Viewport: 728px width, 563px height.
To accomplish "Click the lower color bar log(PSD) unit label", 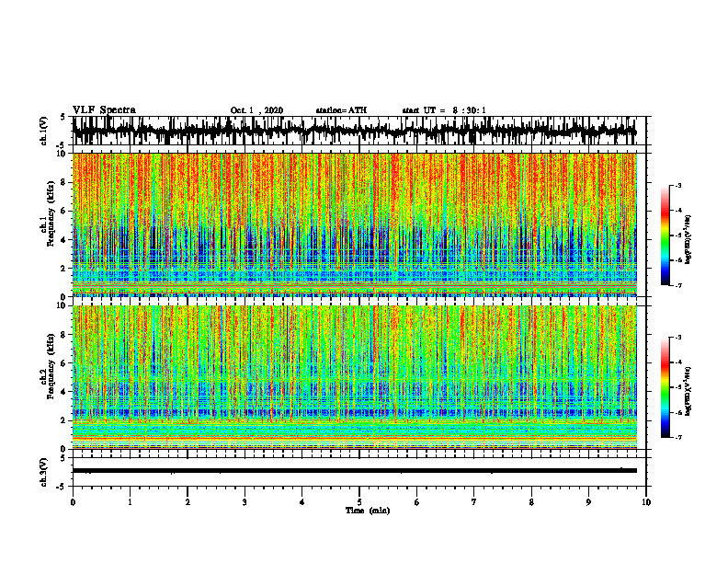I will coord(688,391).
